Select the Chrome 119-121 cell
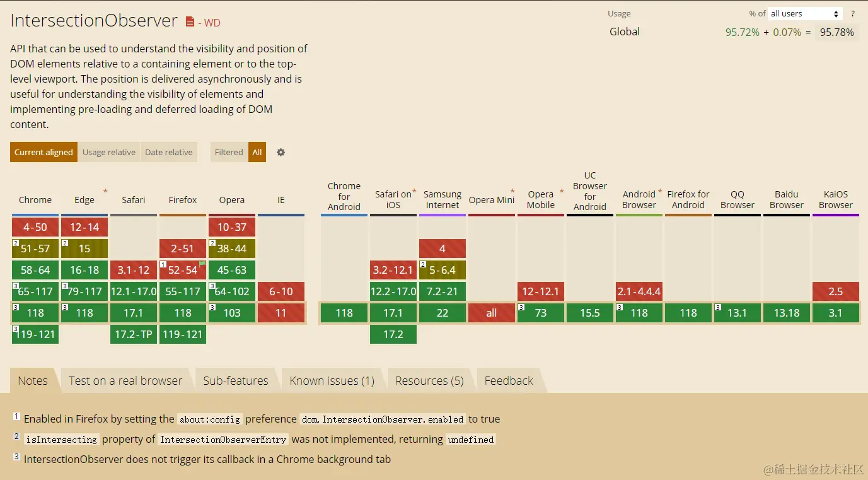Image resolution: width=868 pixels, height=480 pixels. pyautogui.click(x=35, y=334)
